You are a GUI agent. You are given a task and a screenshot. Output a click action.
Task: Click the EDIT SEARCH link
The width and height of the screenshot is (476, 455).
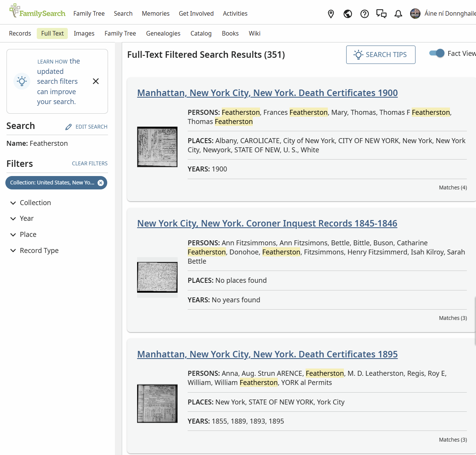91,127
